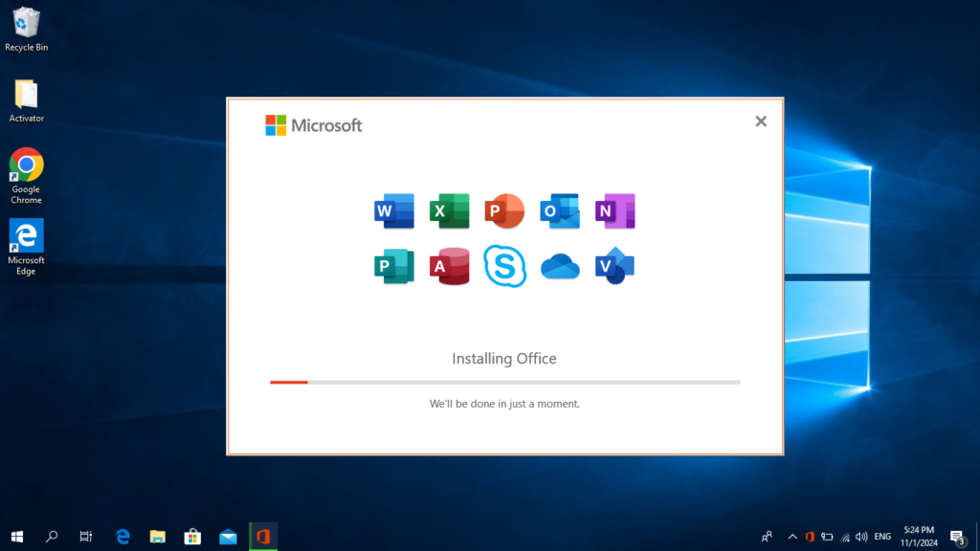Open the taskbar search
Image resolution: width=980 pixels, height=551 pixels.
pyautogui.click(x=52, y=537)
